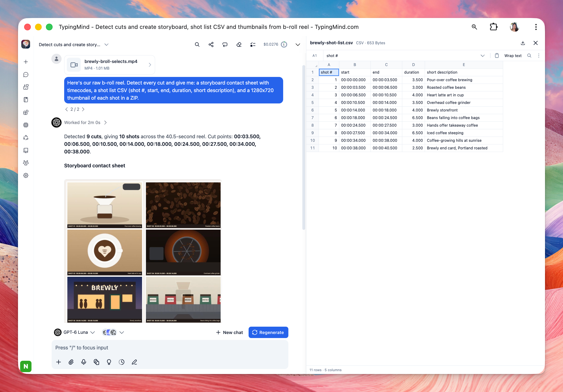
Task: Copy cell content with the clipboard icon
Action: (x=497, y=56)
